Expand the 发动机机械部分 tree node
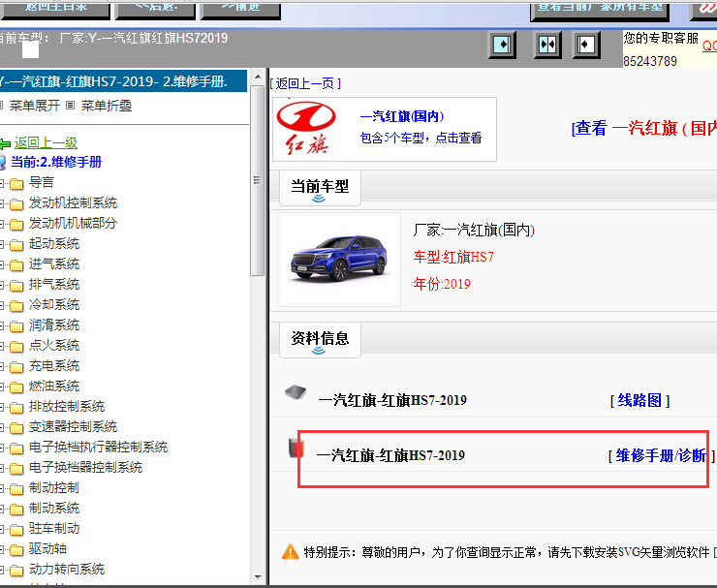 click(x=2, y=225)
